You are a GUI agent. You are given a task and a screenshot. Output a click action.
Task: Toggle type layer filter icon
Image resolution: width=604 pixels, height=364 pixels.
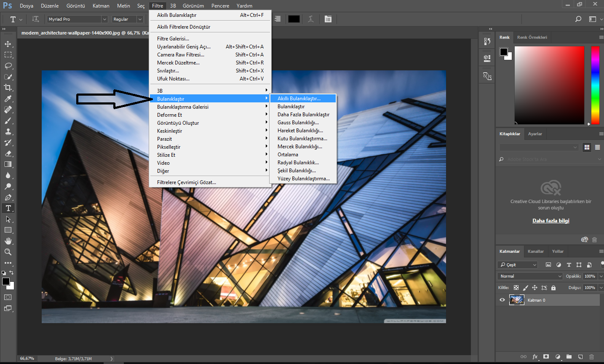[569, 265]
